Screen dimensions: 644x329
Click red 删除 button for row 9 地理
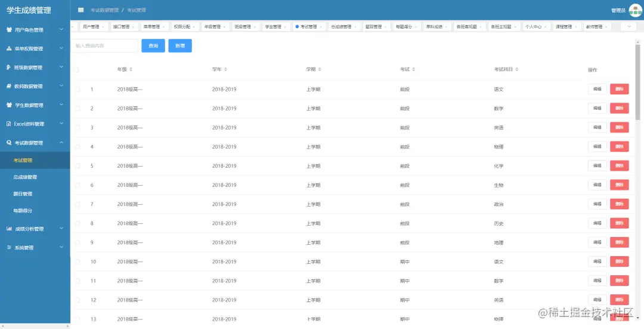coord(620,242)
